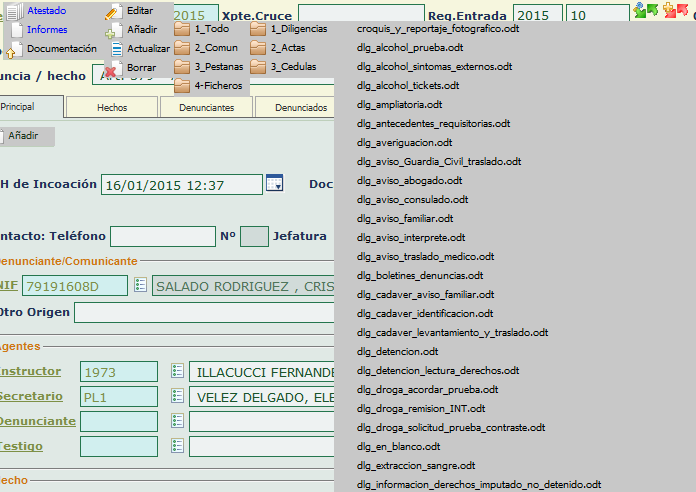Click the red Borrar delete icon

coord(113,68)
